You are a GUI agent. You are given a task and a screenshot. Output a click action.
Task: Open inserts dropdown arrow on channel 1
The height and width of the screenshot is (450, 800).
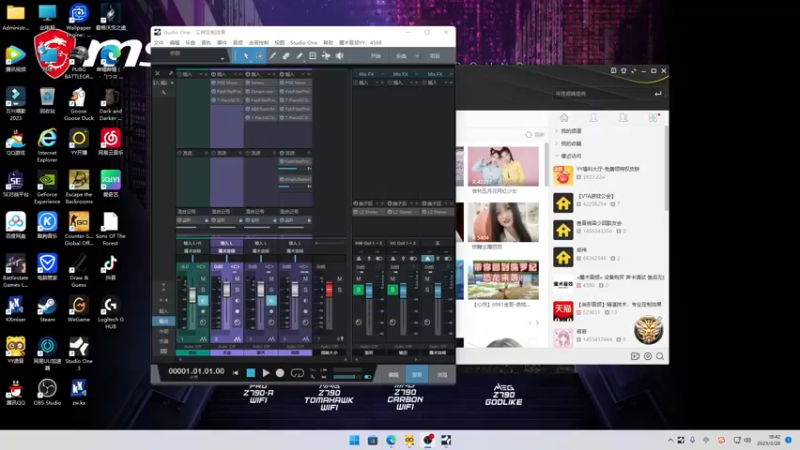(x=201, y=74)
